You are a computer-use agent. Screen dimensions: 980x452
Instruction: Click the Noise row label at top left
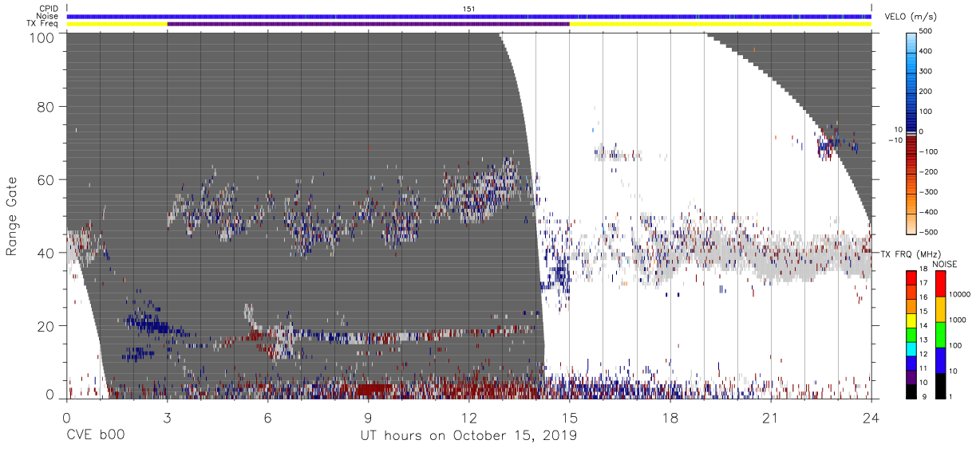pos(49,16)
